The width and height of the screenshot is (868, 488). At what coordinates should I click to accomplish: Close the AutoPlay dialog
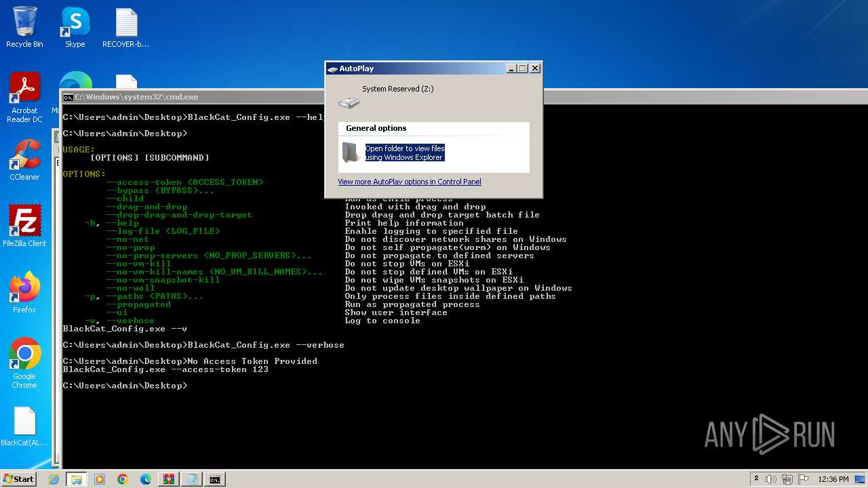tap(535, 68)
